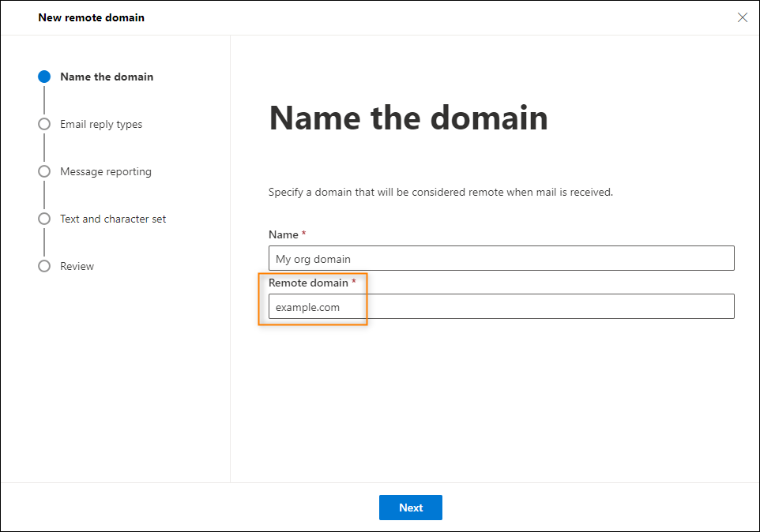Click the Name the domain step label
This screenshot has height=532, width=760.
[x=106, y=77]
